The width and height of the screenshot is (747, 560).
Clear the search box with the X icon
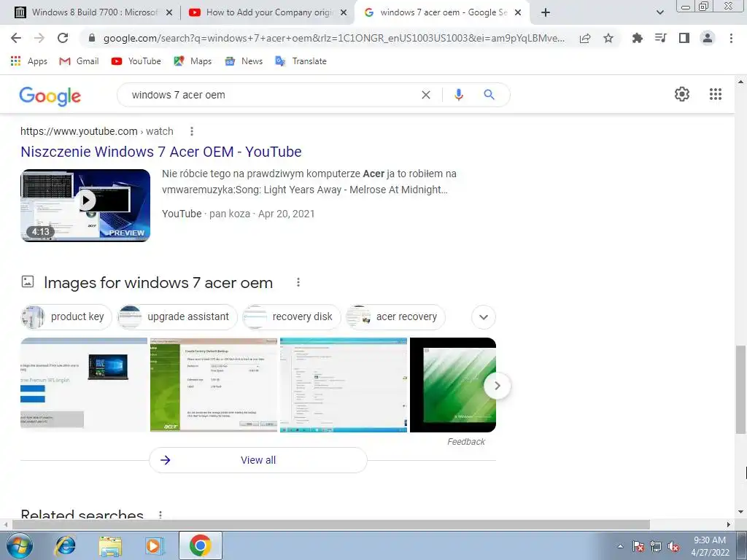pos(426,95)
